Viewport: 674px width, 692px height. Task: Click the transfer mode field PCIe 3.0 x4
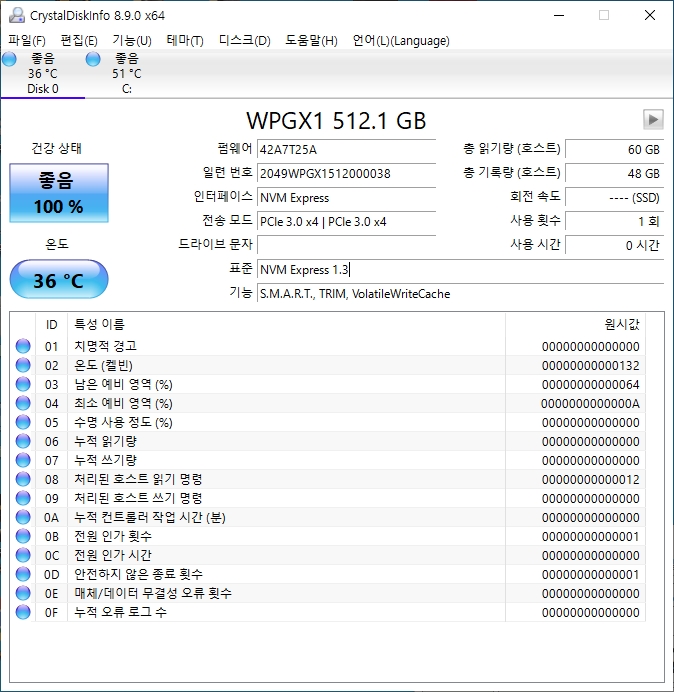[x=346, y=221]
